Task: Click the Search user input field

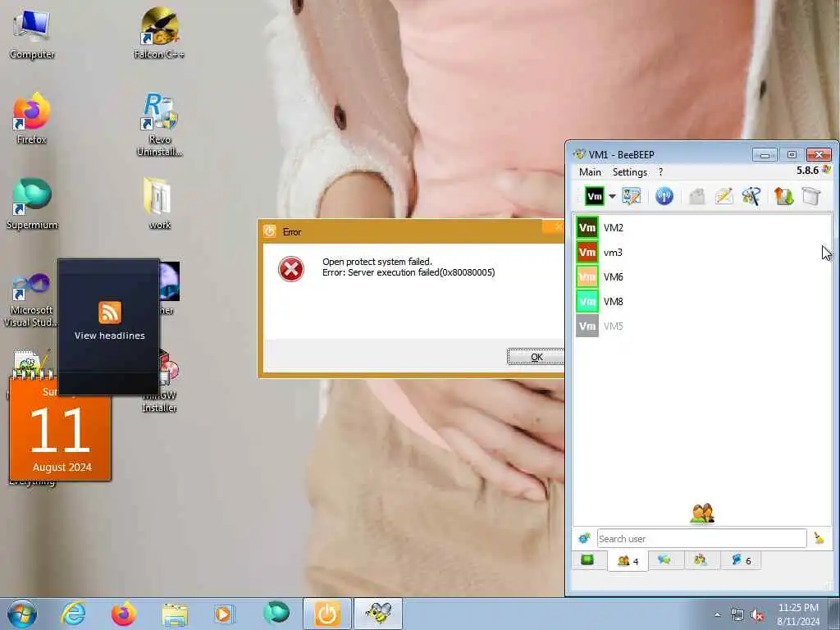Action: click(x=702, y=538)
